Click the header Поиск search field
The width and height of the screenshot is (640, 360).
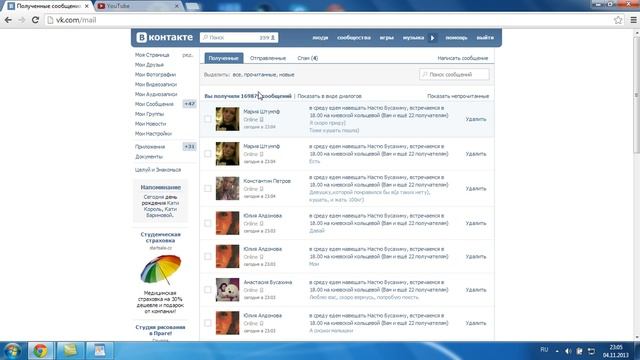(x=239, y=38)
